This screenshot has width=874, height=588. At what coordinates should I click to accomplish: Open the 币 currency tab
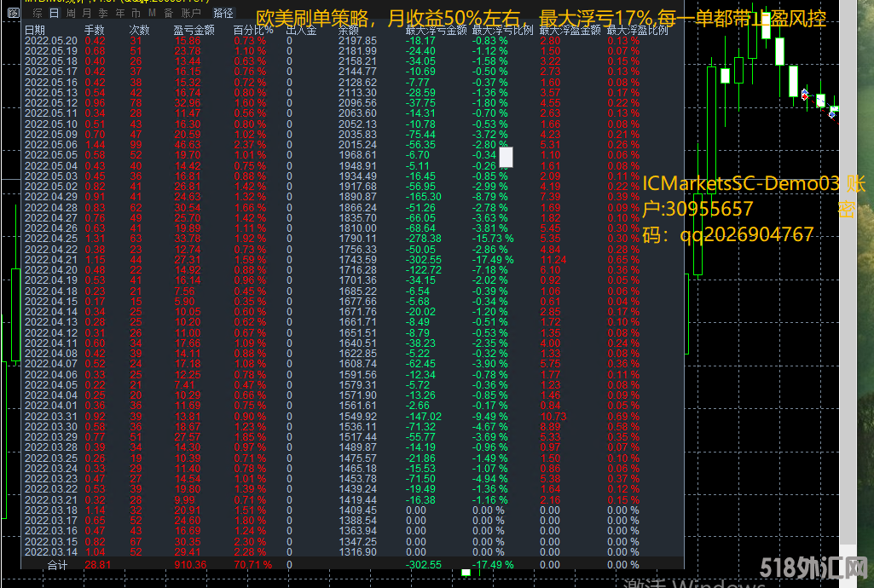click(135, 14)
